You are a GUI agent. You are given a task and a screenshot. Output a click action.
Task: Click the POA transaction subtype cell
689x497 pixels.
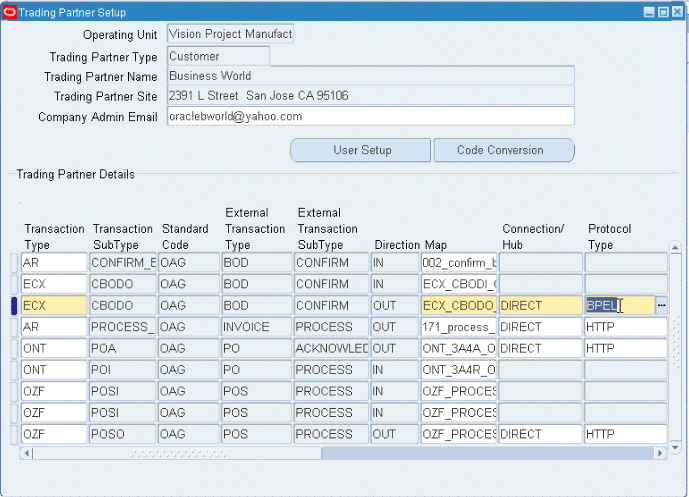[x=123, y=348]
